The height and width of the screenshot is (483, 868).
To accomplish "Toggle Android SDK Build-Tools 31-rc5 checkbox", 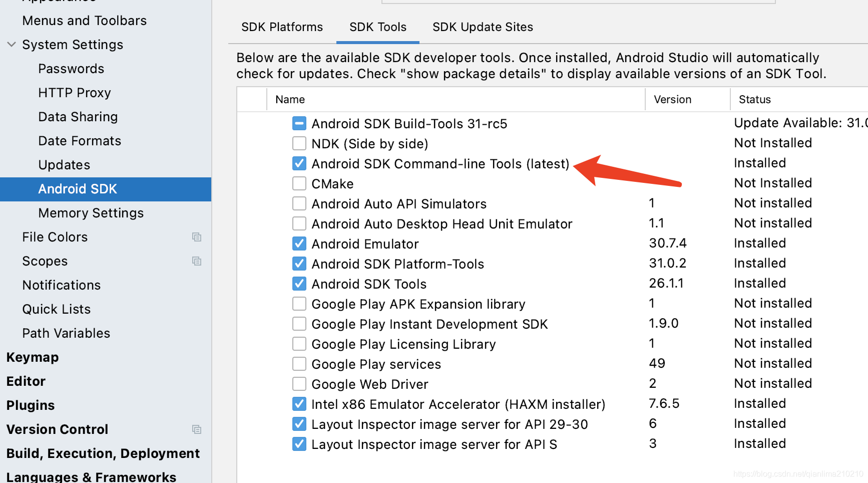I will 299,123.
